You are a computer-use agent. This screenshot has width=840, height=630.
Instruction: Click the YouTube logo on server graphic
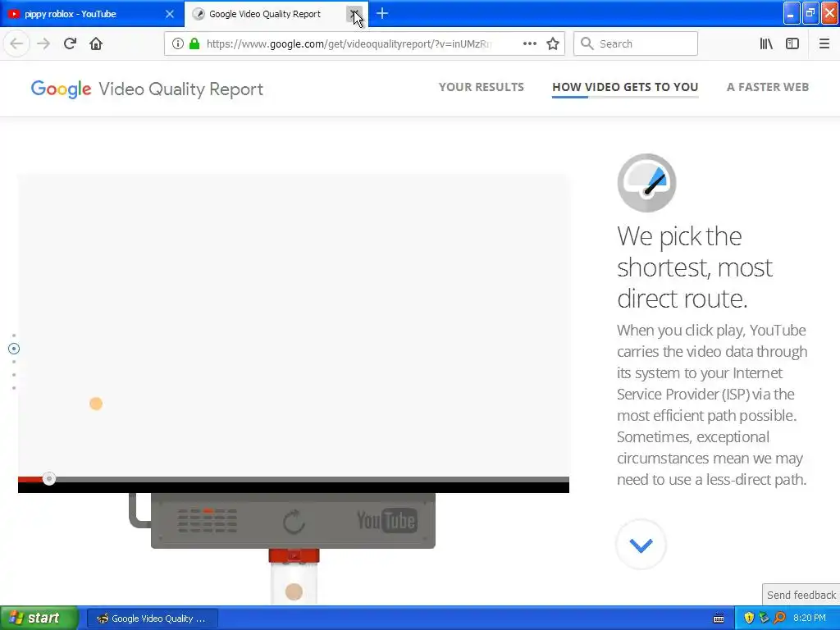387,520
